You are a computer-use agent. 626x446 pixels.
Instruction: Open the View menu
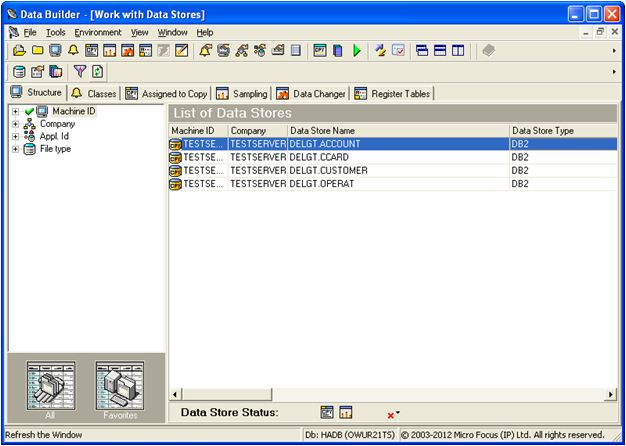click(x=140, y=32)
